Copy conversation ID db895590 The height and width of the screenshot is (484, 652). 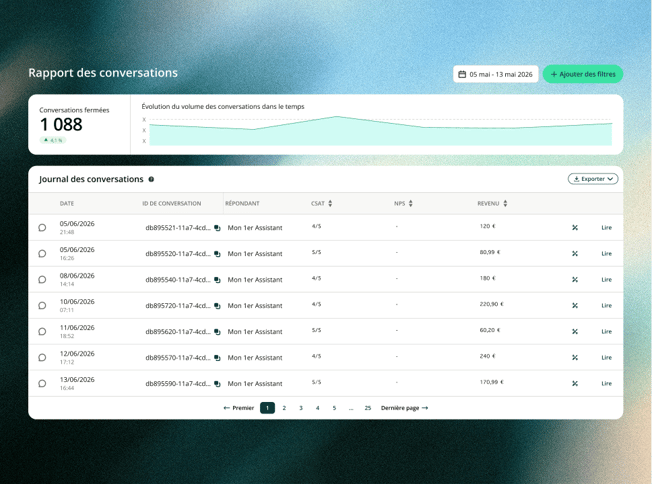[x=217, y=384]
